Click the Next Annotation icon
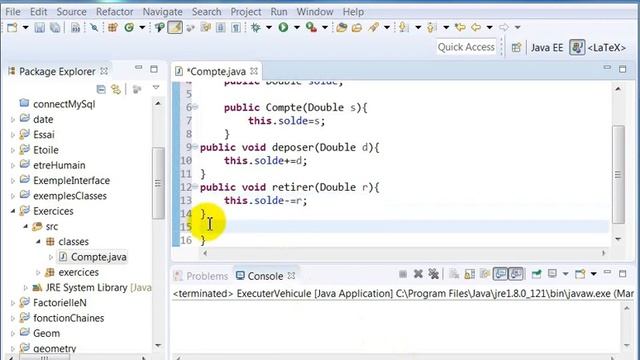Viewport: 640px width, 360px height. click(404, 27)
